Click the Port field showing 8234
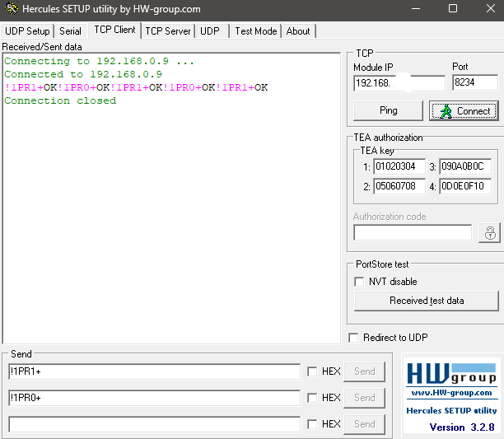504x439 pixels. (x=474, y=83)
